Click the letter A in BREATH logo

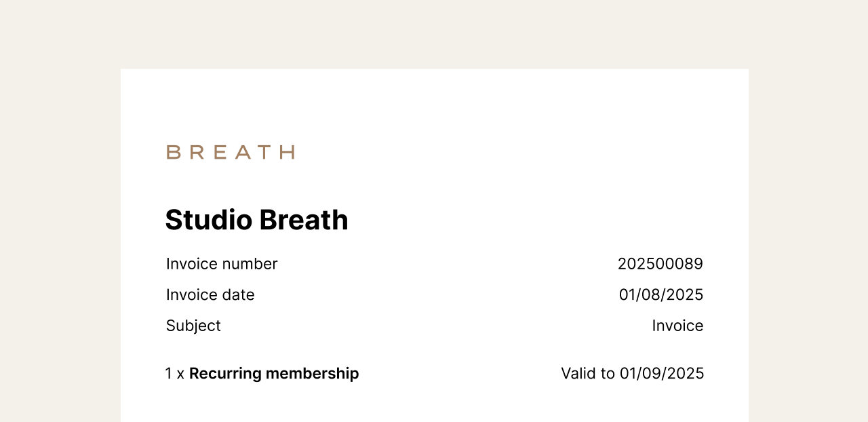[242, 152]
